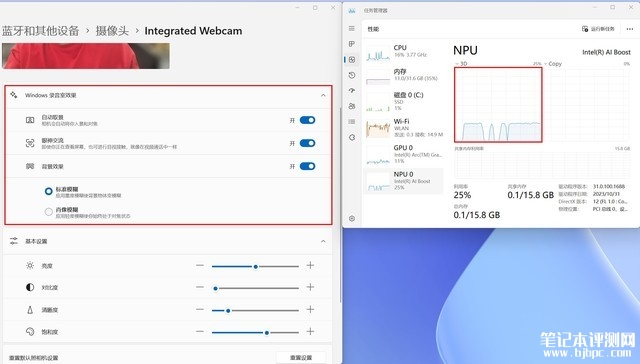640x364 pixels.
Task: Collapse the 基本设置 basic settings section
Action: [x=323, y=241]
